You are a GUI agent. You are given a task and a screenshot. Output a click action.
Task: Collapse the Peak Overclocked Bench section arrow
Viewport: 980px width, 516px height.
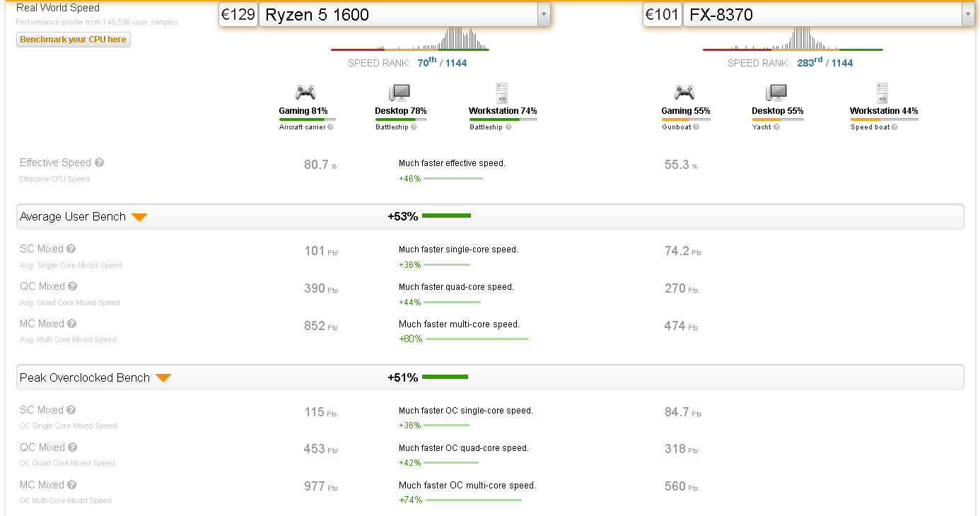tap(163, 378)
